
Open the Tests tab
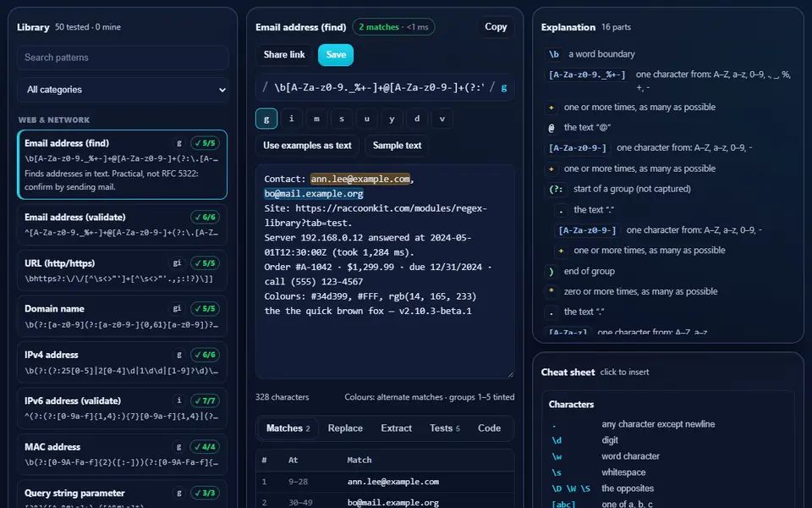click(x=444, y=428)
